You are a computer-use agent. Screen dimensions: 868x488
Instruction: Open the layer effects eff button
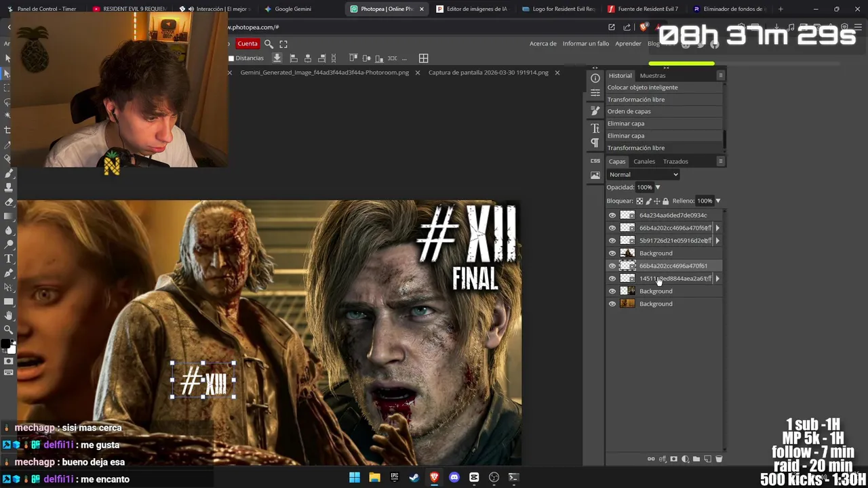click(663, 459)
